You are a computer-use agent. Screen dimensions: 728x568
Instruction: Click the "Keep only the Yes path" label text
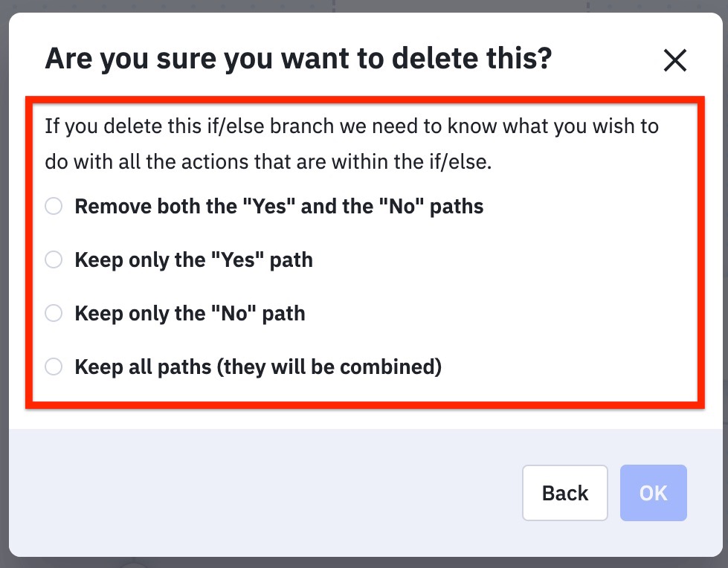click(x=193, y=259)
